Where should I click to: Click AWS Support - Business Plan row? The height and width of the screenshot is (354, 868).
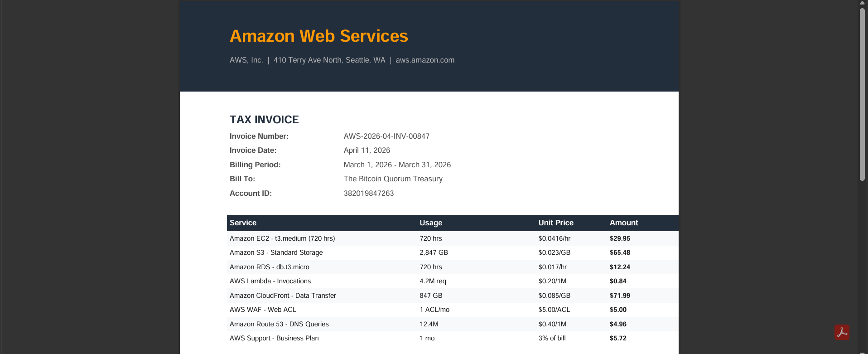point(453,339)
